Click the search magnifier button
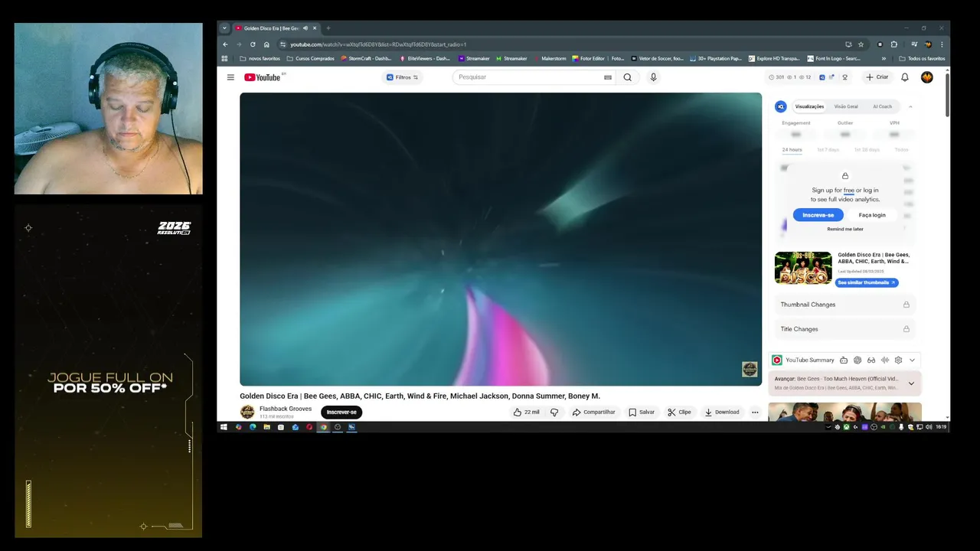The width and height of the screenshot is (980, 551). [x=628, y=77]
